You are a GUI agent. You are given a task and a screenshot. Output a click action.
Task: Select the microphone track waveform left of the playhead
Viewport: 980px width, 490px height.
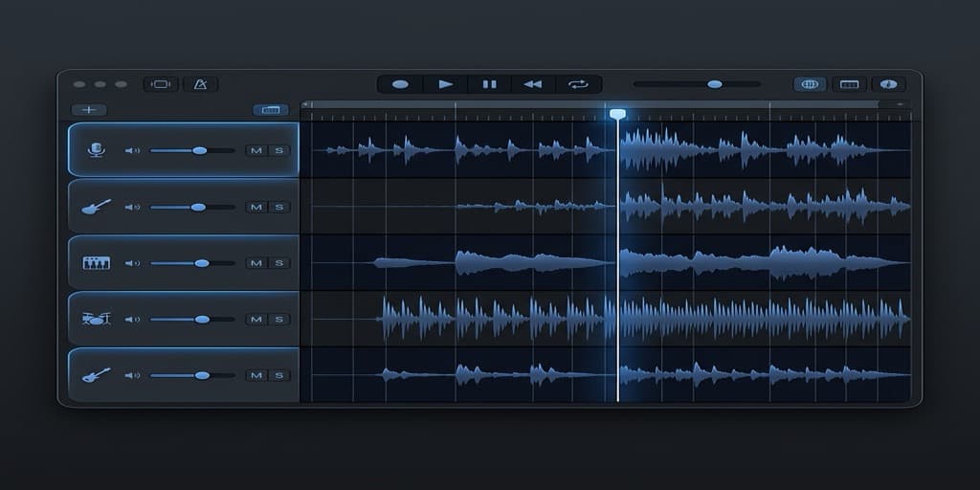tap(462, 150)
